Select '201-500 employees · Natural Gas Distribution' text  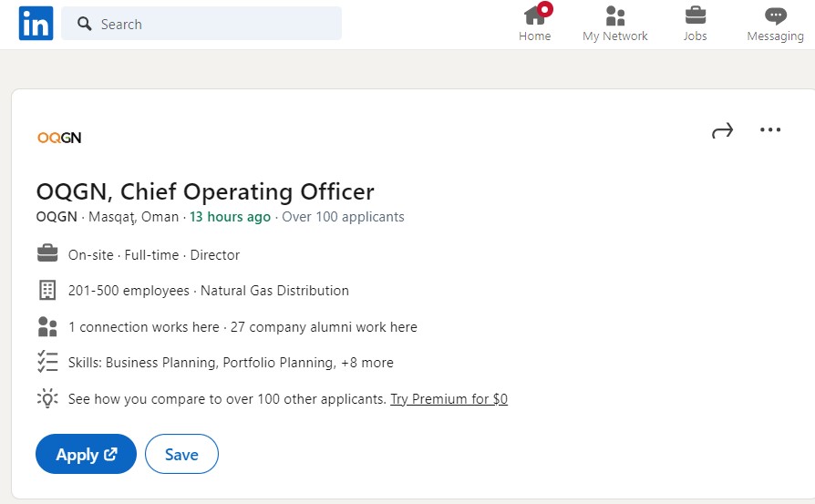point(209,291)
